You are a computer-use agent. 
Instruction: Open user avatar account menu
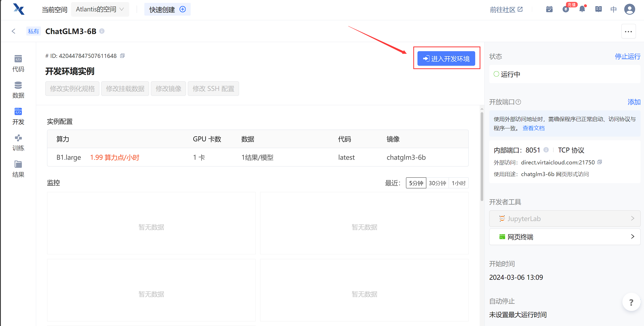click(629, 9)
